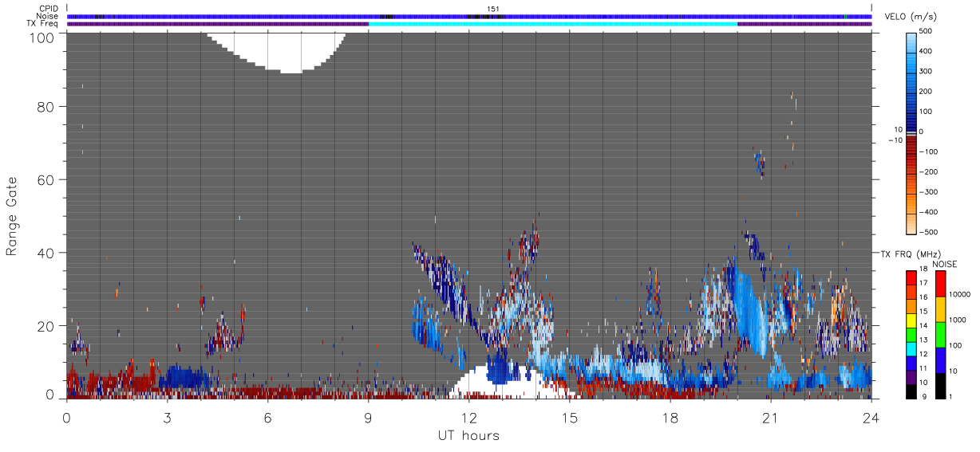Click the Range Gate axis label '20'
Screen dimensions: 980x452
click(x=45, y=326)
